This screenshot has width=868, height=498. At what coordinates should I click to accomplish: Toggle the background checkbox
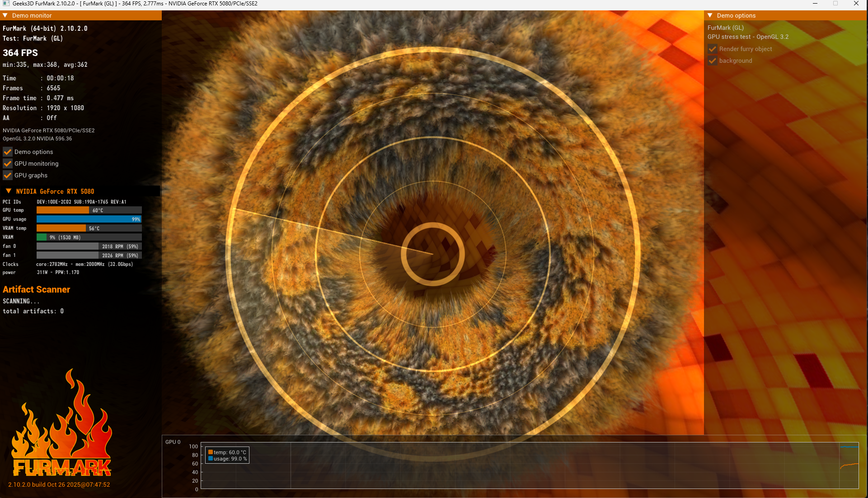pyautogui.click(x=713, y=61)
